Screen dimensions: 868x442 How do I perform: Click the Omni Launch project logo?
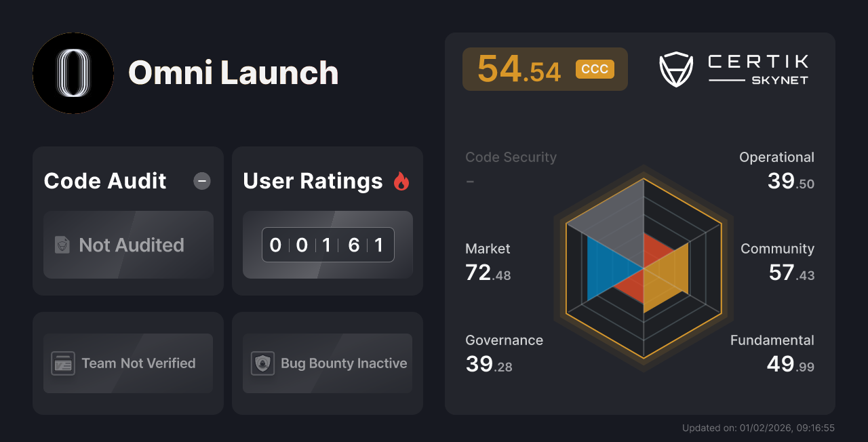73,73
